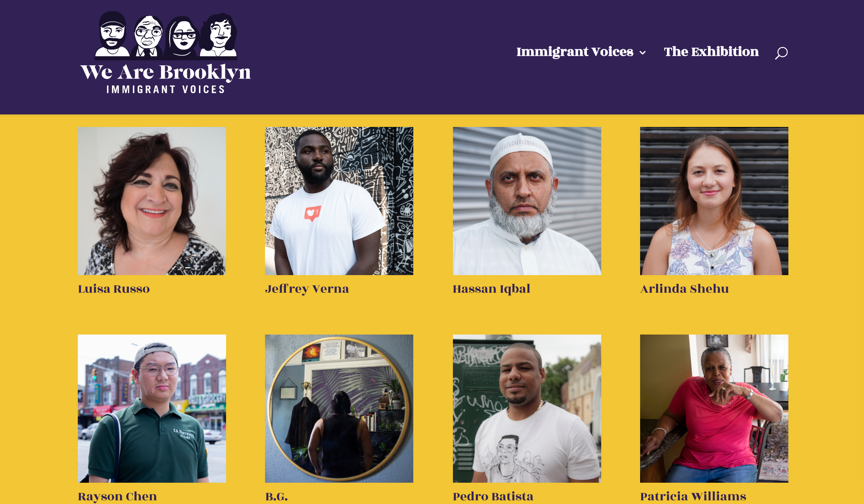Open the B.G. mirror photo
The width and height of the screenshot is (864, 504).
(339, 409)
